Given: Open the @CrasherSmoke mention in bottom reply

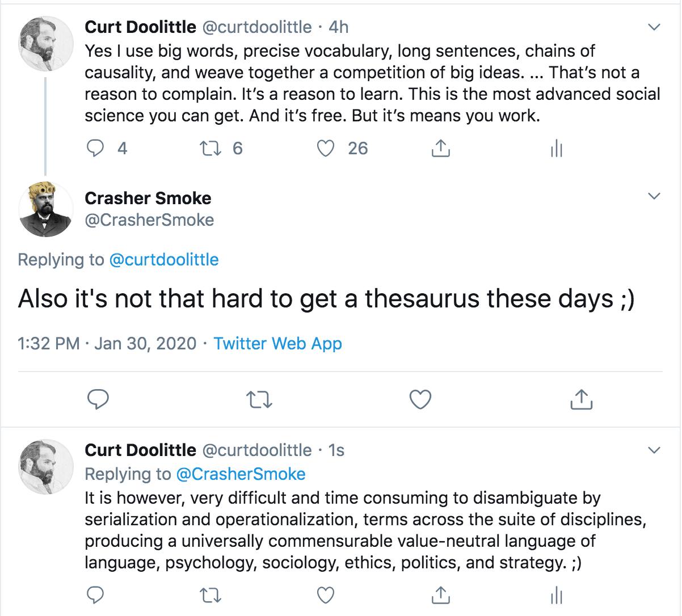Looking at the screenshot, I should (x=241, y=474).
